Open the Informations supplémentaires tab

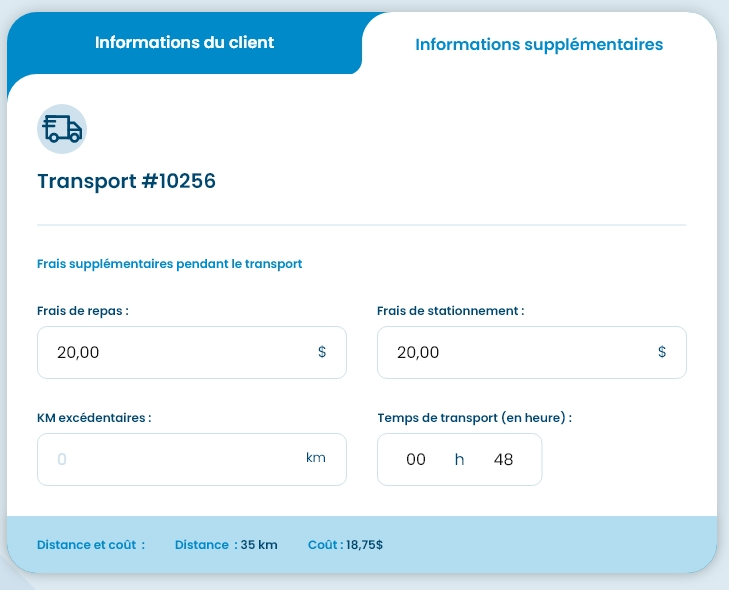click(x=539, y=44)
